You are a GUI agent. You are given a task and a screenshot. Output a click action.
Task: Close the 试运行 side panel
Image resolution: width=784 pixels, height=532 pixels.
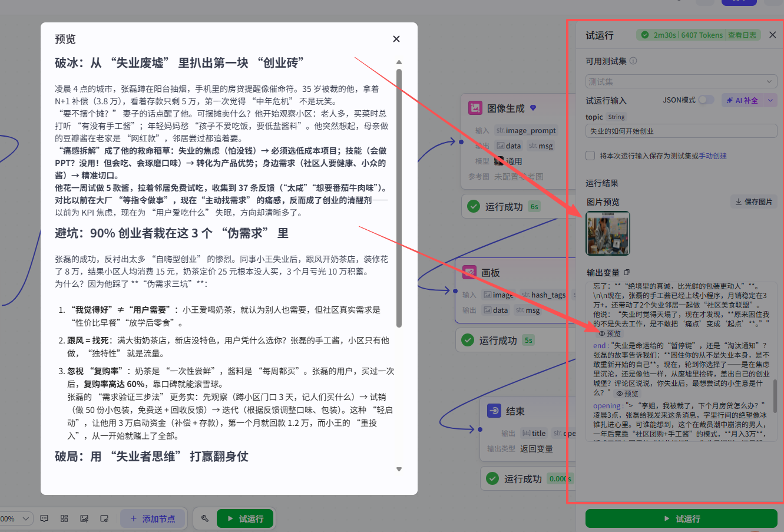pyautogui.click(x=772, y=35)
